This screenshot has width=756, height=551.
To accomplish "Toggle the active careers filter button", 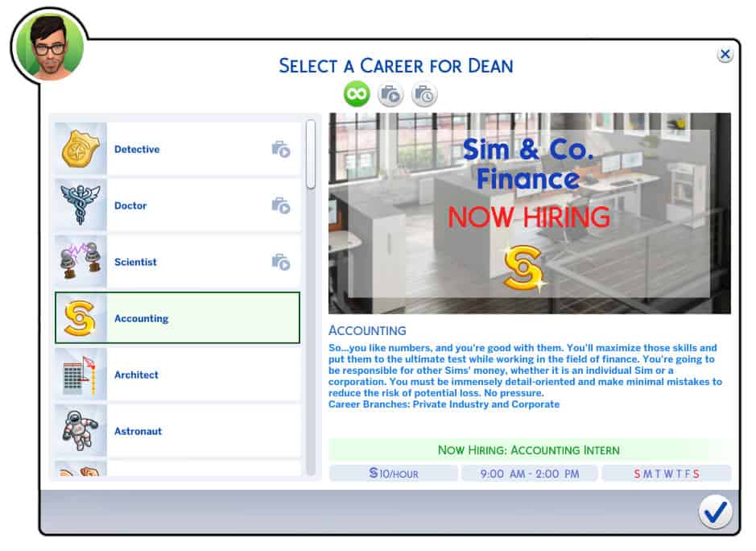I will pos(390,94).
